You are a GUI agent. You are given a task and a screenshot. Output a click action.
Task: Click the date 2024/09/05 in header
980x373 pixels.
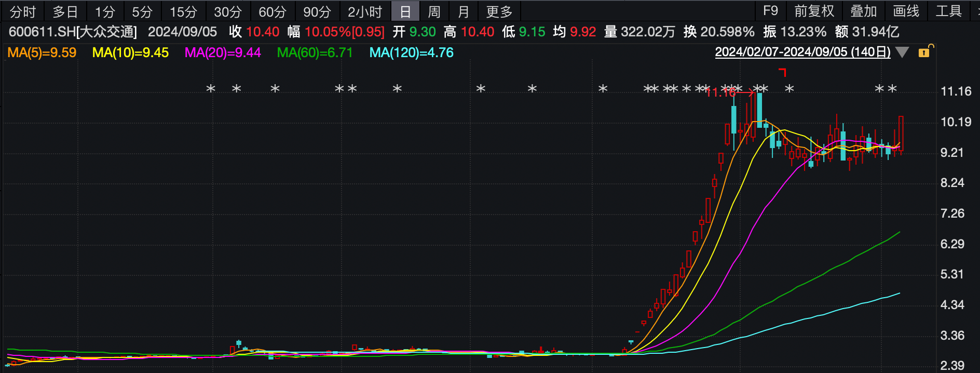point(183,32)
